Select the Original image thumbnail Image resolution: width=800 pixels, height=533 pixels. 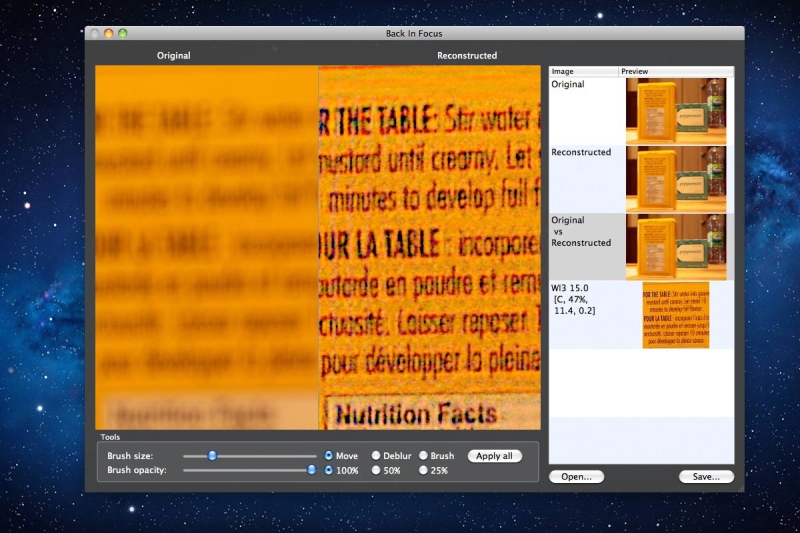pyautogui.click(x=676, y=111)
